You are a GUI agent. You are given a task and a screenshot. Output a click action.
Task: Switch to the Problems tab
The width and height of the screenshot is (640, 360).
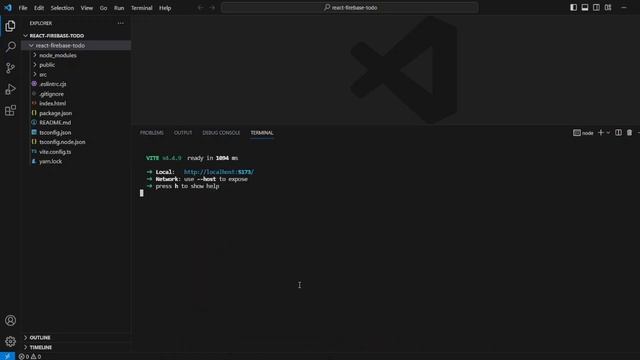151,133
